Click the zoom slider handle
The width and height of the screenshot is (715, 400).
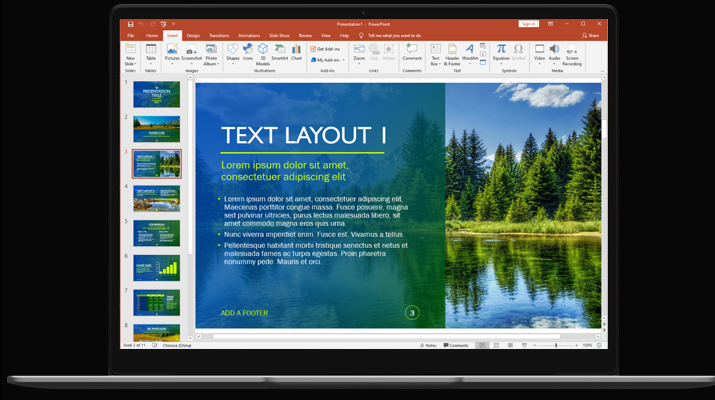(556, 345)
